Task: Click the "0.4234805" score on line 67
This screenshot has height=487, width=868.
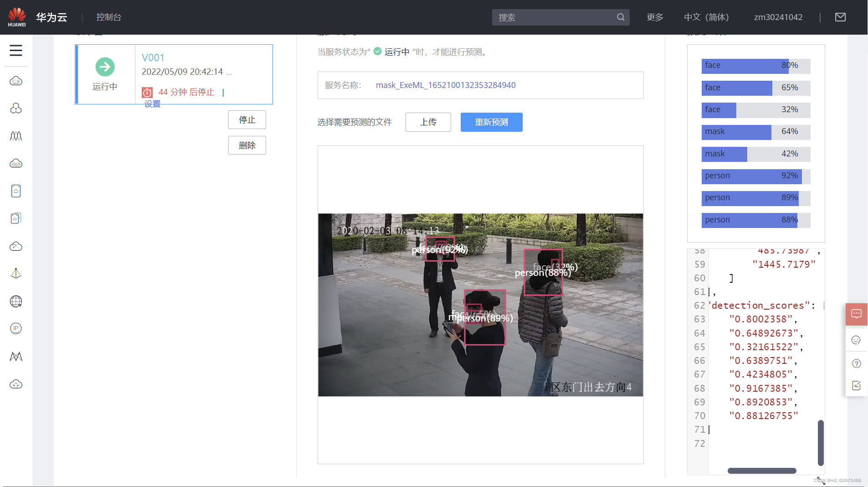Action: [761, 374]
